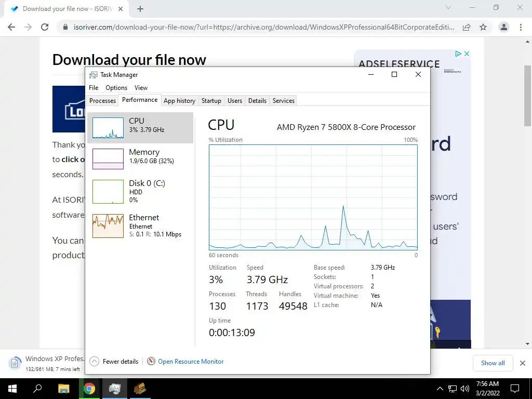Select the Ethernet performance item

click(140, 225)
